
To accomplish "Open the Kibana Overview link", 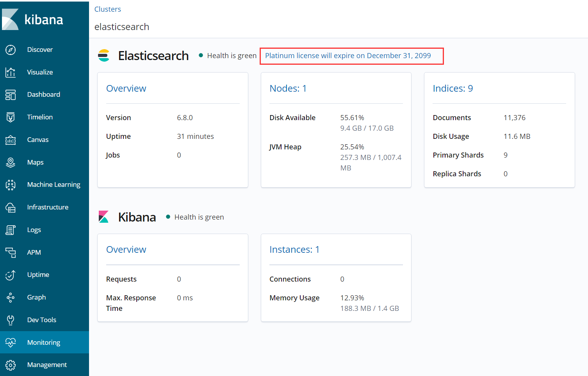I will pos(126,250).
